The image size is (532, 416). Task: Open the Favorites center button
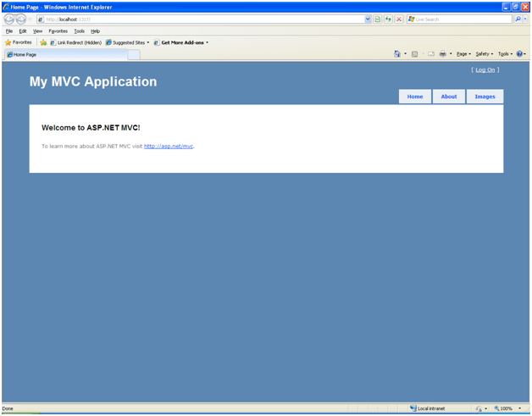(x=19, y=42)
